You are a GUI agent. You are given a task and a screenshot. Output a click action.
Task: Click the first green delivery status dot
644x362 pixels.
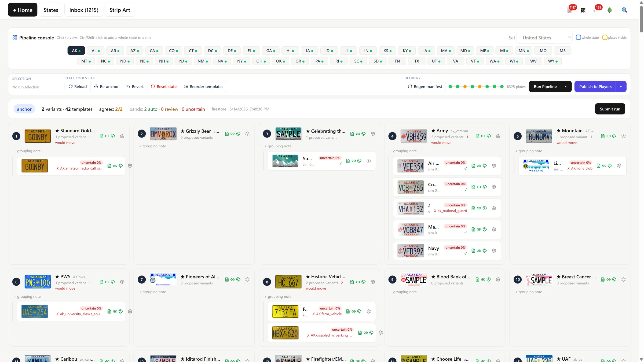(450, 87)
